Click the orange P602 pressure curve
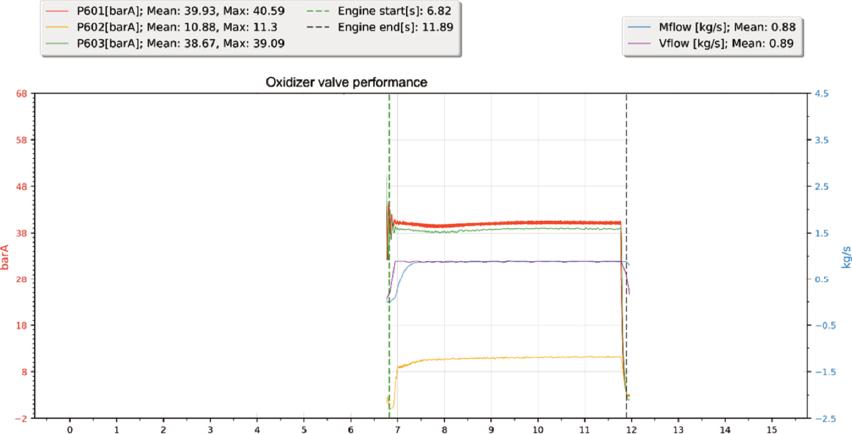 click(500, 358)
